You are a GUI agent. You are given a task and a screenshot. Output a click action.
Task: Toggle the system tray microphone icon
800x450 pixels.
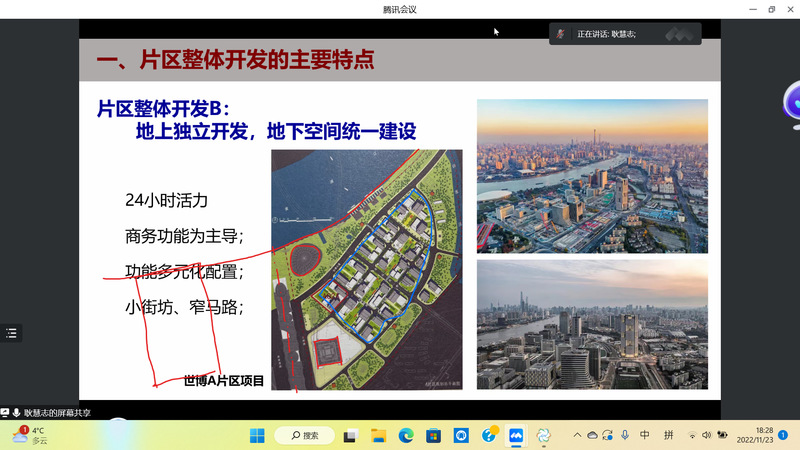[x=625, y=435]
